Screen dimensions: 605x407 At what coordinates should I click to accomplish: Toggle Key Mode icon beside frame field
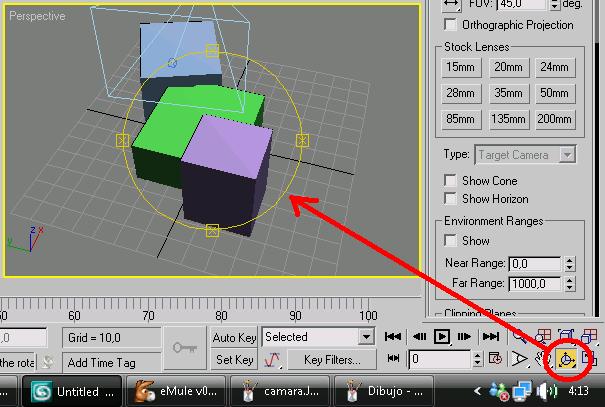click(393, 359)
